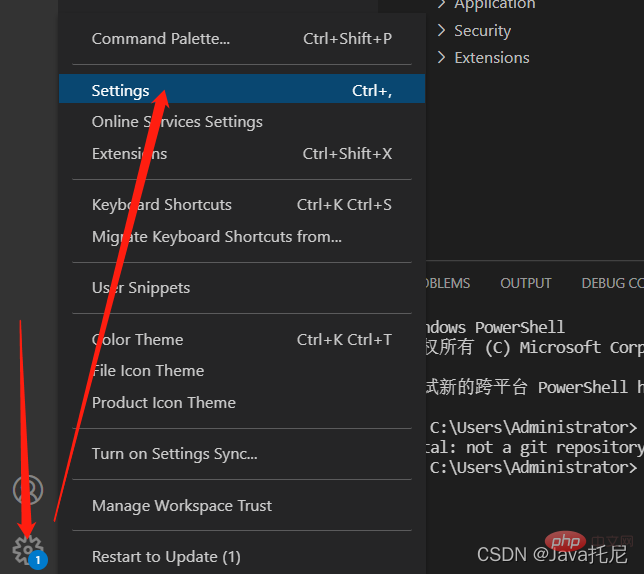Choose Extensions in the Manage menu
The width and height of the screenshot is (644, 574).
point(242,154)
